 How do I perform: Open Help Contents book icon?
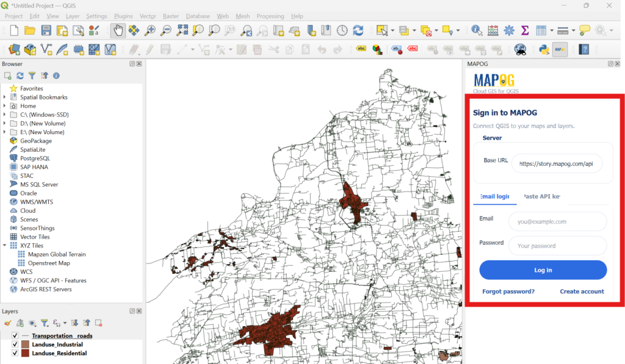(584, 49)
